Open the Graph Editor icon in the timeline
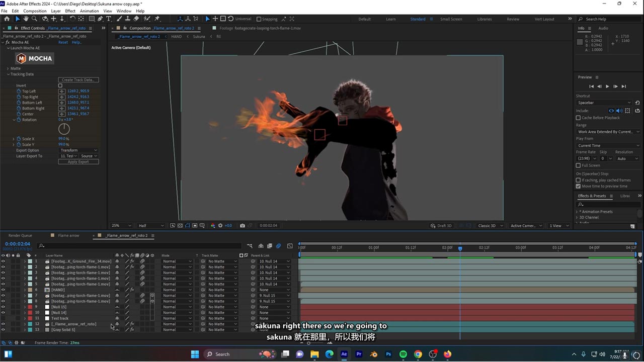The height and width of the screenshot is (362, 644). point(290,246)
